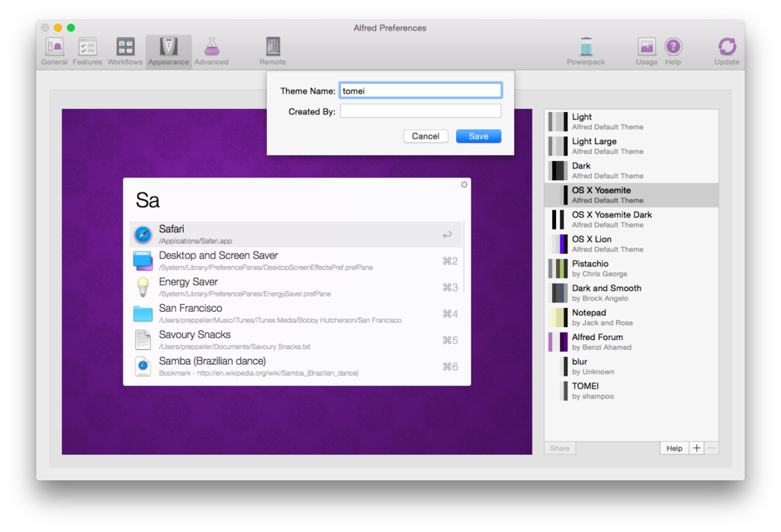Image resolution: width=781 pixels, height=532 pixels.
Task: Click the Help button below theme list
Action: (674, 448)
